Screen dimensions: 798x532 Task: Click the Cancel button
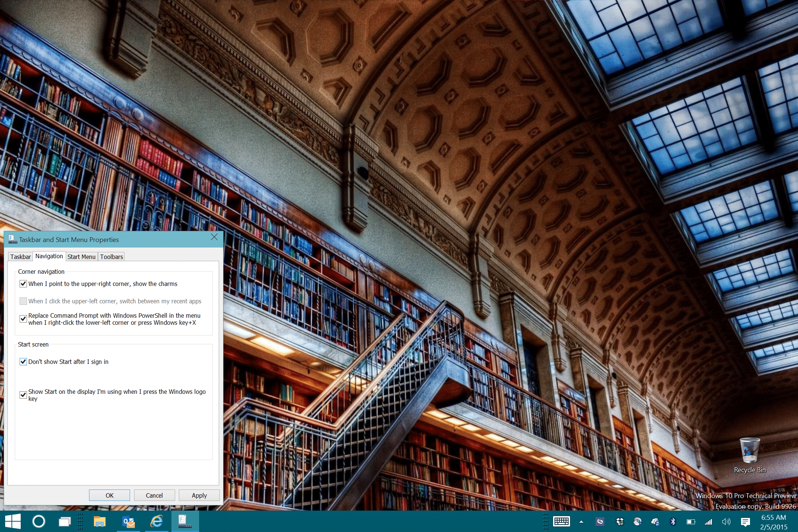154,495
